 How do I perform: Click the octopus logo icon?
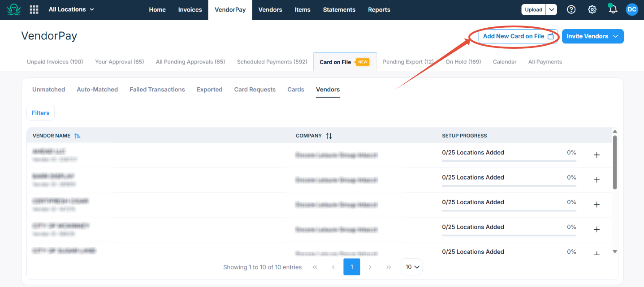click(14, 9)
